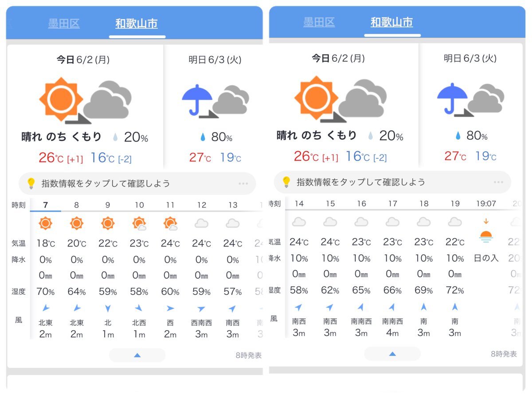This screenshot has height=399, width=532.
Task: Open the three-dot menu in left index bar
Action: click(x=243, y=184)
